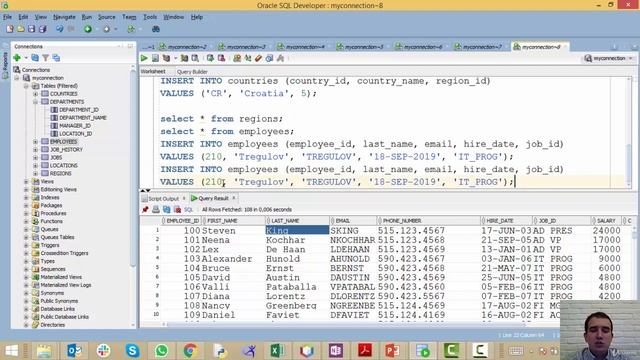Click the Save All icon in the main toolbar

point(42,29)
